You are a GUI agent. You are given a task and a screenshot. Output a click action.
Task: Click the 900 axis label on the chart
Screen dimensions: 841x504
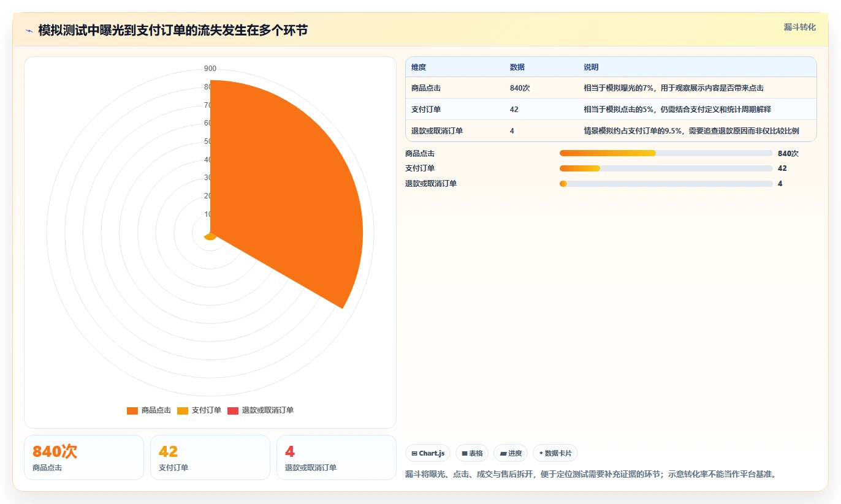(x=210, y=69)
